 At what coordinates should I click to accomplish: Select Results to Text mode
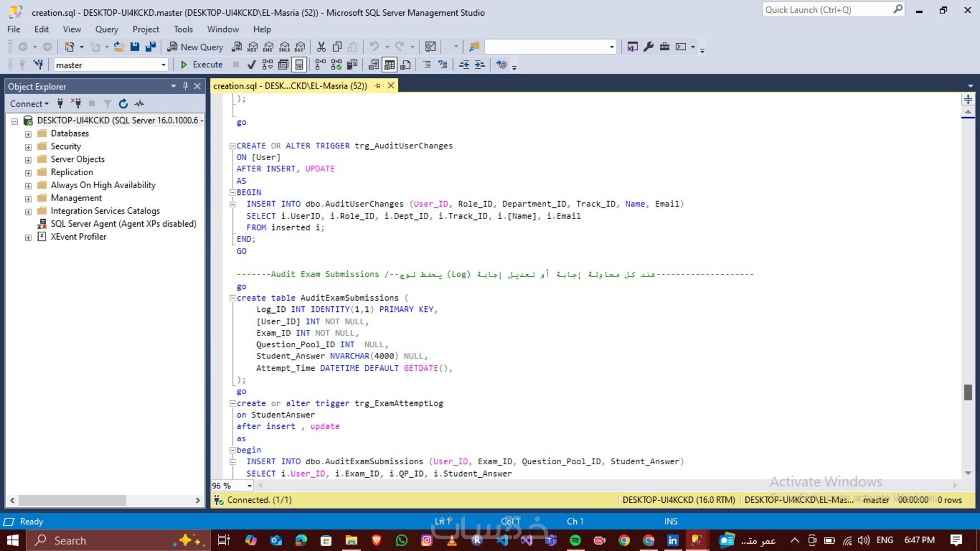[374, 65]
